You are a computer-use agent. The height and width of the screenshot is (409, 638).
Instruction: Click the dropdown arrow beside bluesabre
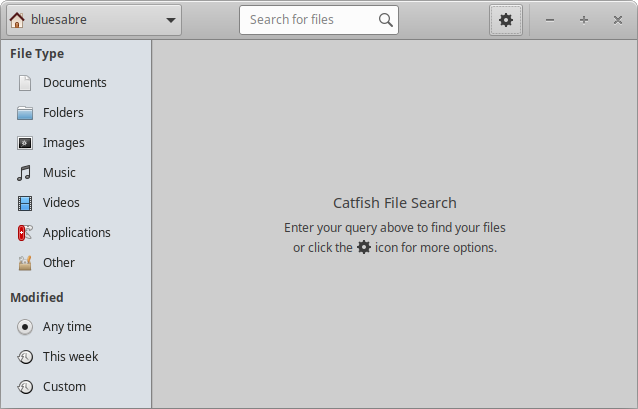click(171, 20)
